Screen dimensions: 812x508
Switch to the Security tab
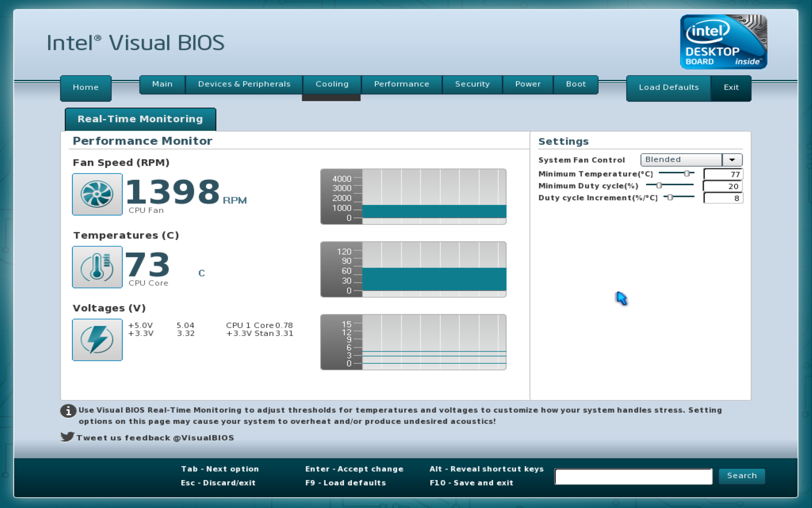pos(472,84)
